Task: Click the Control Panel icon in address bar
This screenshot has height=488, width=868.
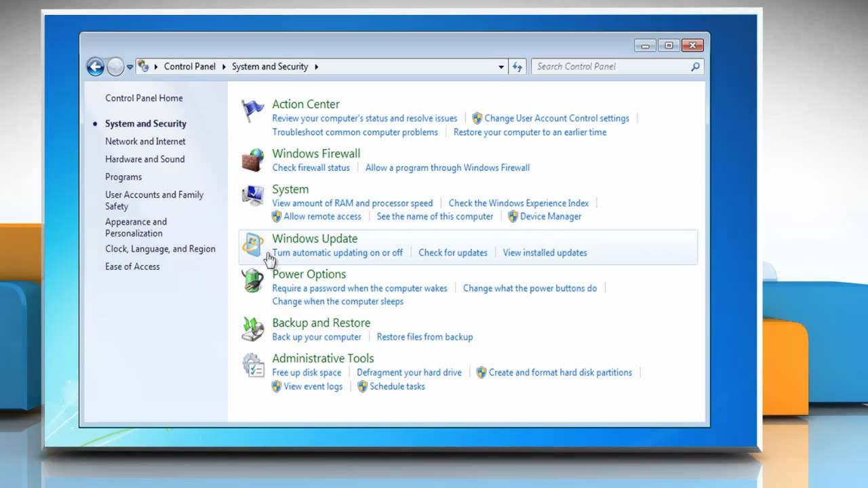Action: coord(143,66)
